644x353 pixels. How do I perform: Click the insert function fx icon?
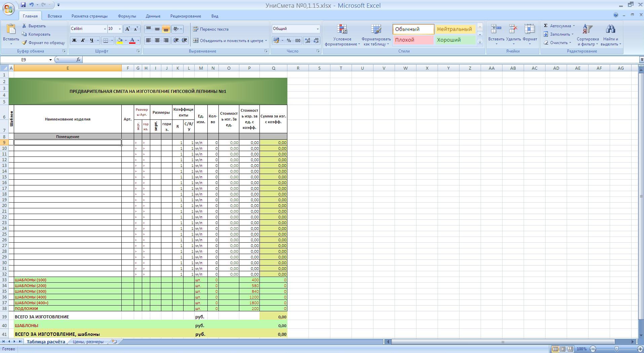pos(78,60)
